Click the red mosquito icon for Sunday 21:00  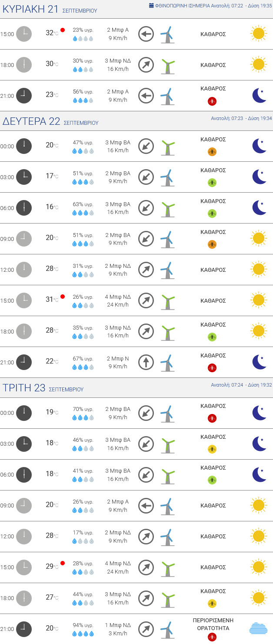tap(212, 101)
